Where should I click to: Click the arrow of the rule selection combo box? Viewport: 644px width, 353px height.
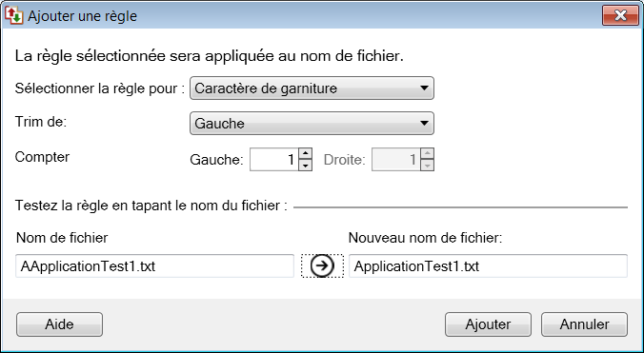[x=424, y=88]
